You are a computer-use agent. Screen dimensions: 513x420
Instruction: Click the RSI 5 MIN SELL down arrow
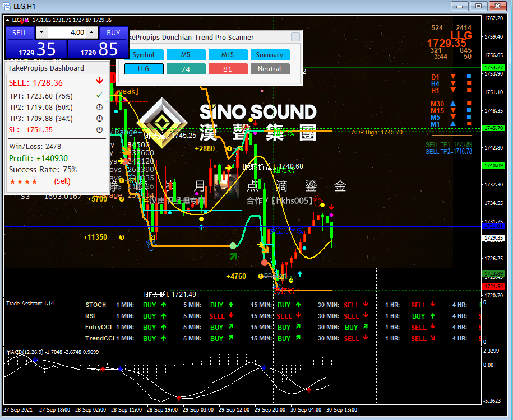pos(232,315)
